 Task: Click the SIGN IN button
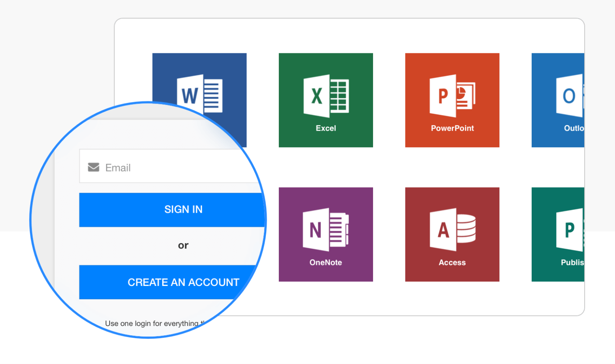[x=172, y=210]
